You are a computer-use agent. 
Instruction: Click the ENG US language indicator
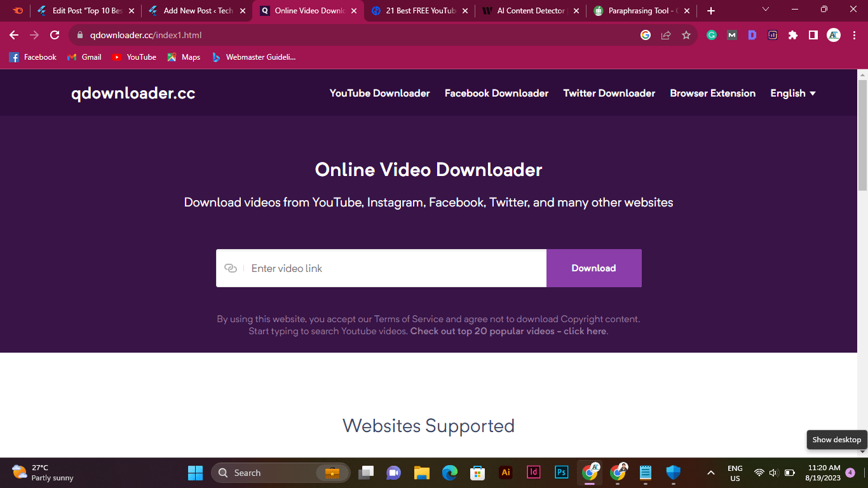click(x=735, y=473)
